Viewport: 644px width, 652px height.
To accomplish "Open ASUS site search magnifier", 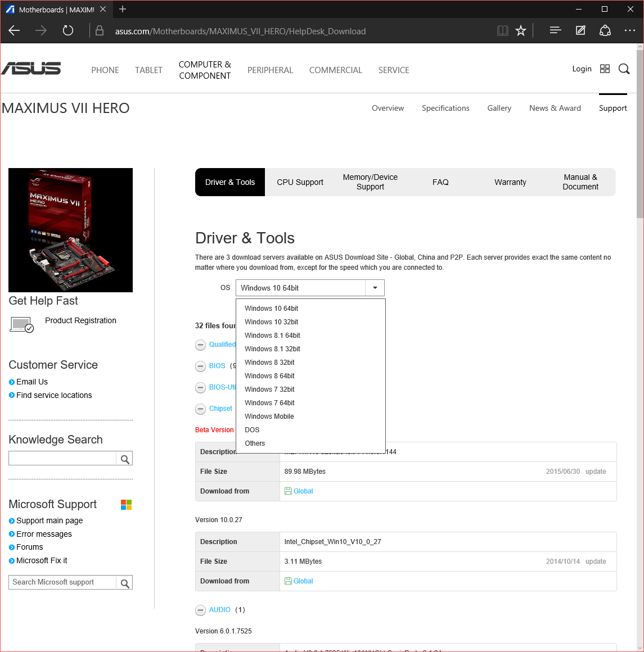I will point(624,69).
